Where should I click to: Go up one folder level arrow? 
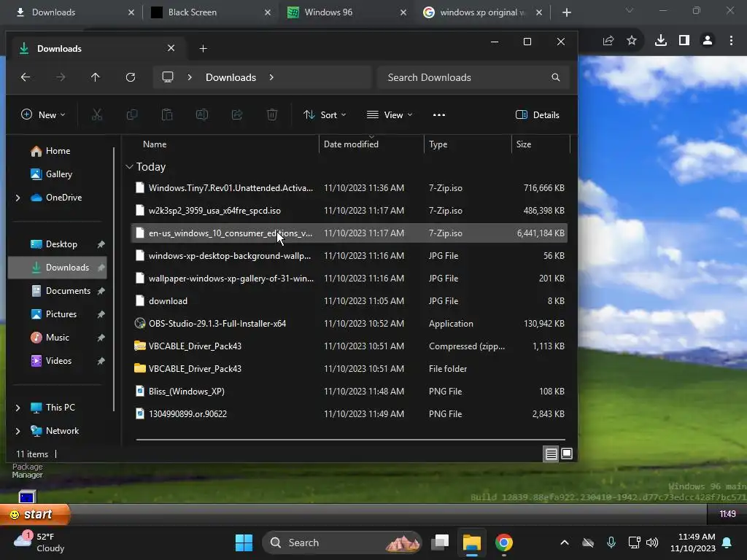click(96, 77)
